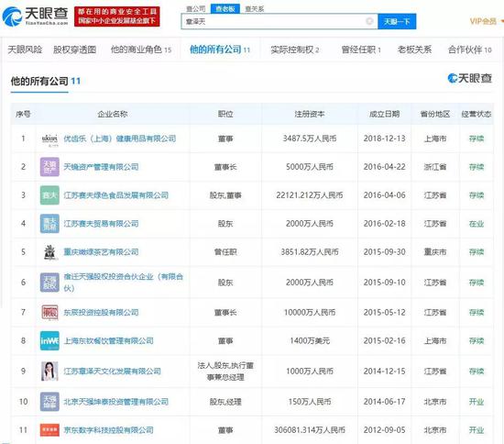Select the 他的所有公司 11 tab
The height and width of the screenshot is (444, 504).
[220, 50]
